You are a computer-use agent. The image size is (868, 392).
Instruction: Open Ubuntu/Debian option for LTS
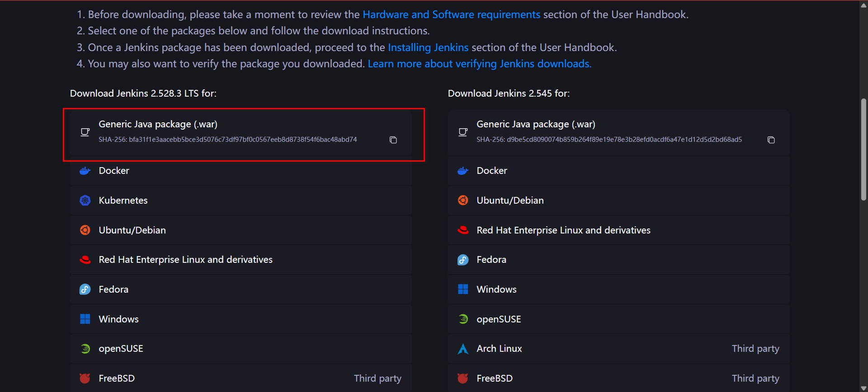point(241,230)
